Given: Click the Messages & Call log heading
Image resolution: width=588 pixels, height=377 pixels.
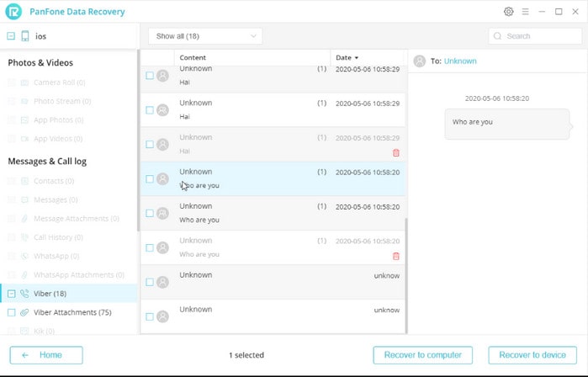Looking at the screenshot, I should (47, 162).
